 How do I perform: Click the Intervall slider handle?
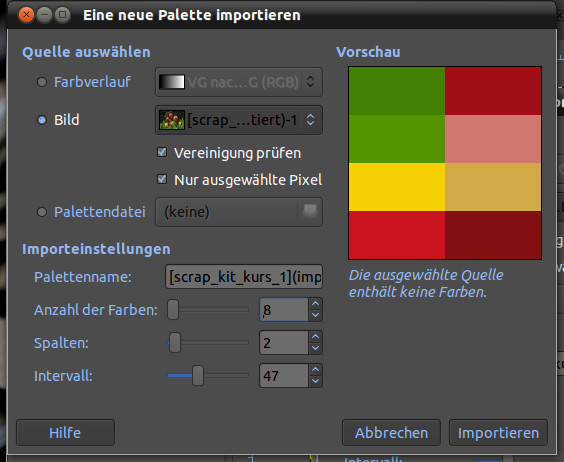198,375
